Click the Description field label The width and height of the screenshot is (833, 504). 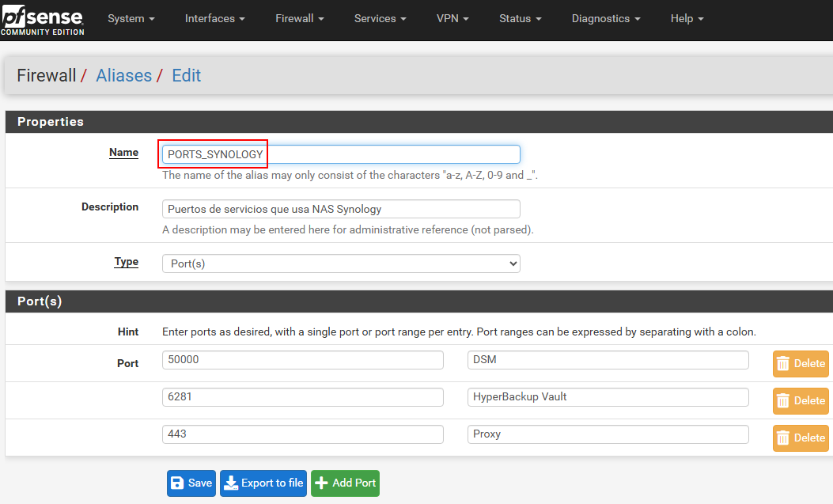pyautogui.click(x=110, y=207)
